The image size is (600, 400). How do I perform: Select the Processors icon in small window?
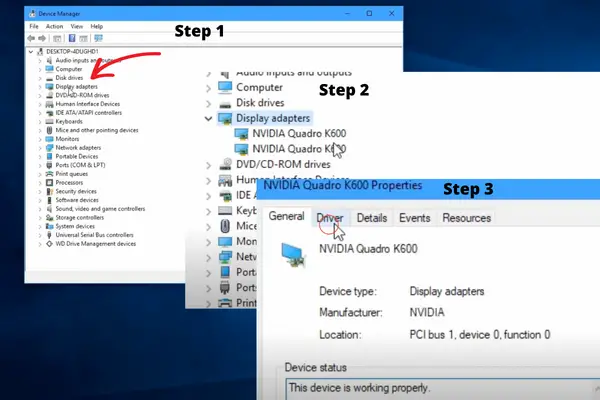point(49,183)
